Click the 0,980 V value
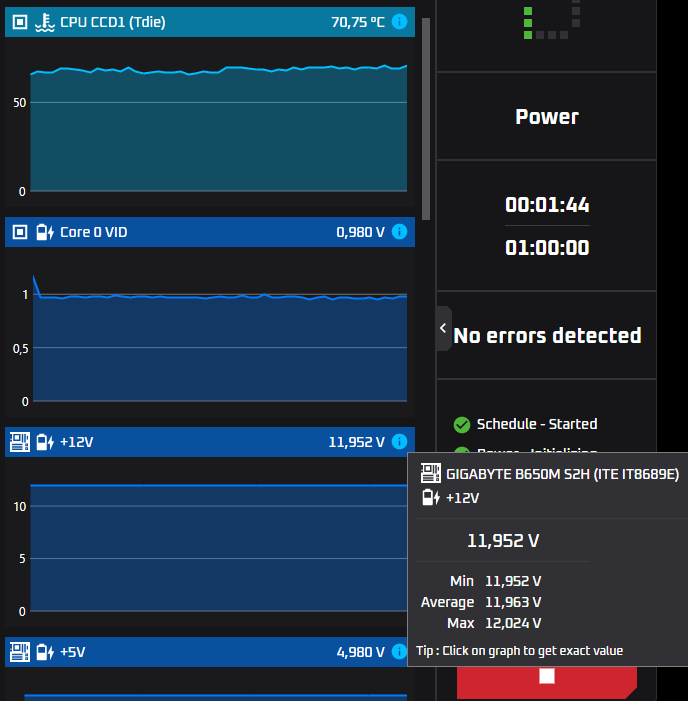The height and width of the screenshot is (701, 688). (360, 232)
